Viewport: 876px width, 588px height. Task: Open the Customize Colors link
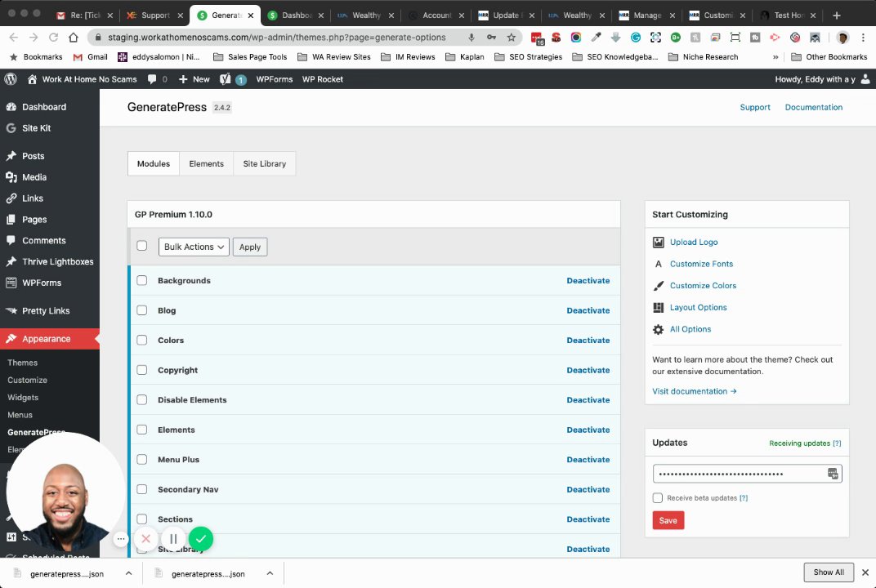point(703,285)
